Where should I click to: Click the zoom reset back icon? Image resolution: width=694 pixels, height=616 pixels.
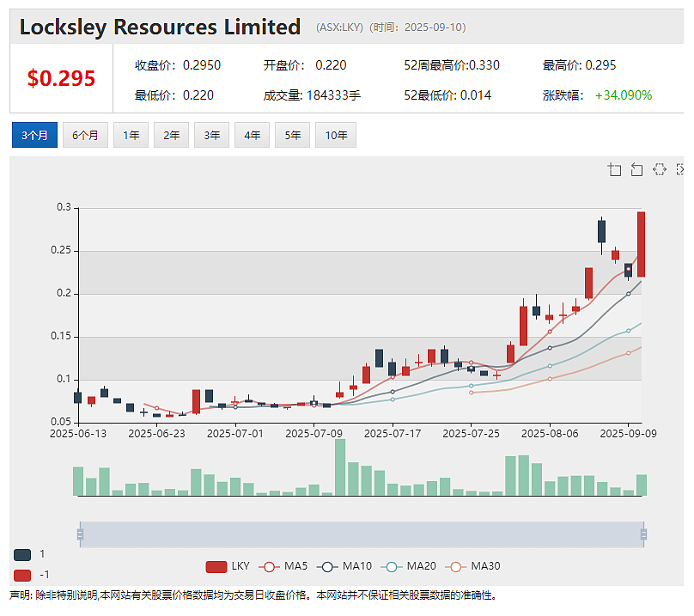pos(636,169)
